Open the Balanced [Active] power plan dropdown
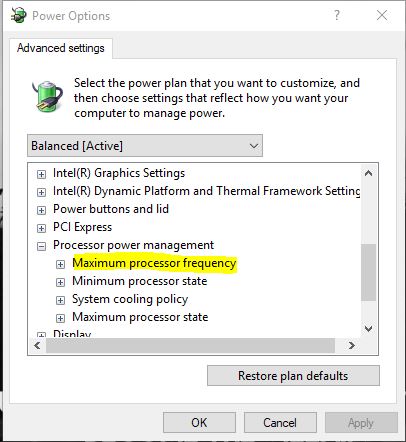This screenshot has width=406, height=442. coord(145,146)
